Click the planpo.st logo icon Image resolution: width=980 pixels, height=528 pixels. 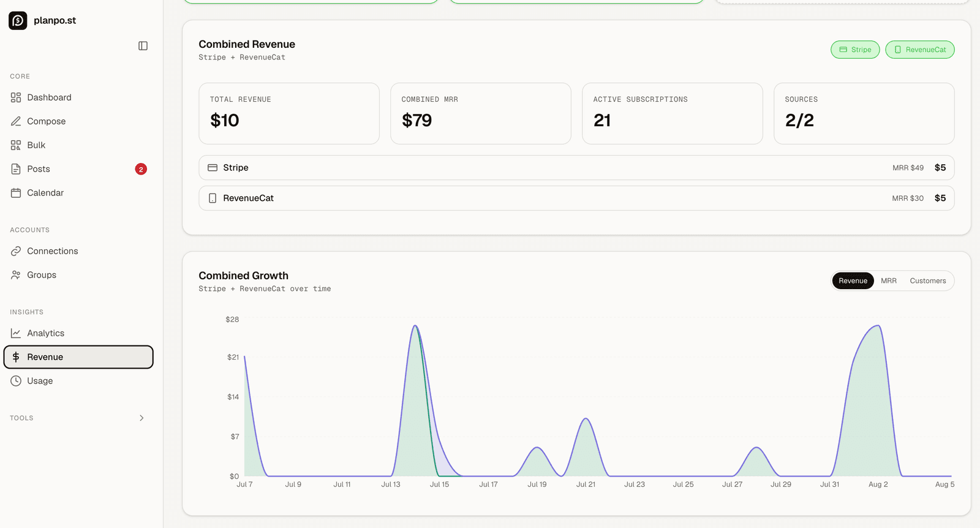pyautogui.click(x=18, y=20)
